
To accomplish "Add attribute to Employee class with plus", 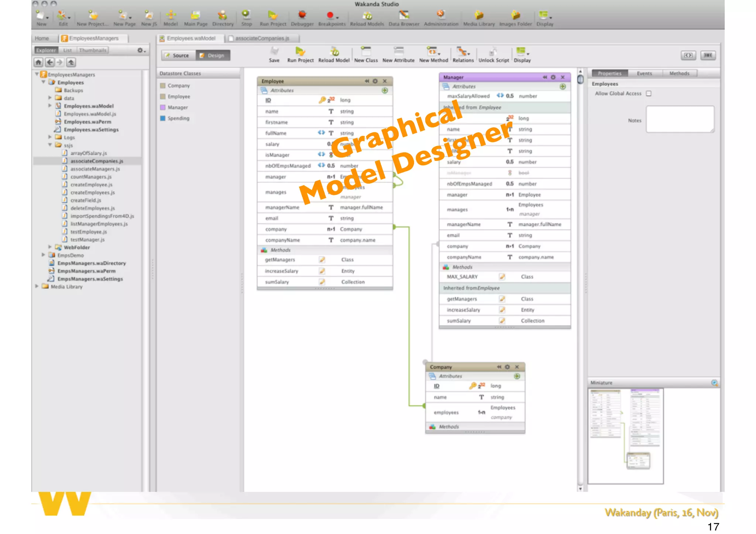I will click(x=385, y=90).
